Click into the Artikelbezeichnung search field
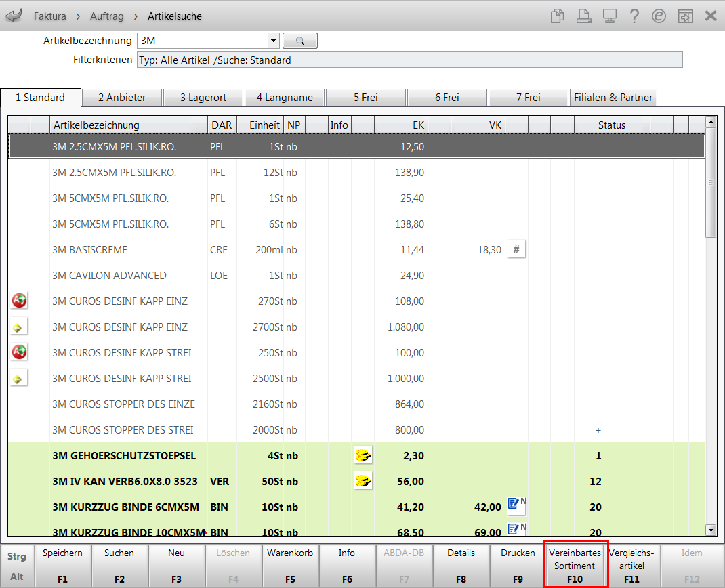Image resolution: width=725 pixels, height=588 pixels. [x=203, y=41]
